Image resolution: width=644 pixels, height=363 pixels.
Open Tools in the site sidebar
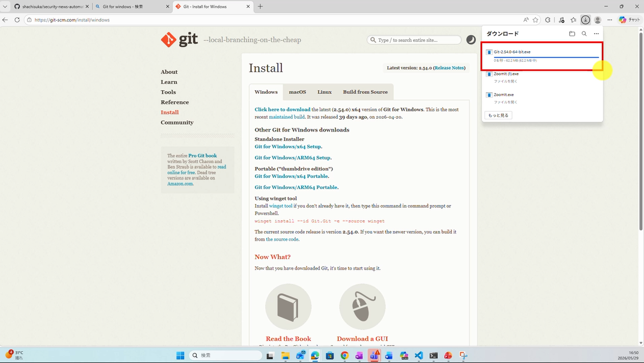click(x=168, y=92)
